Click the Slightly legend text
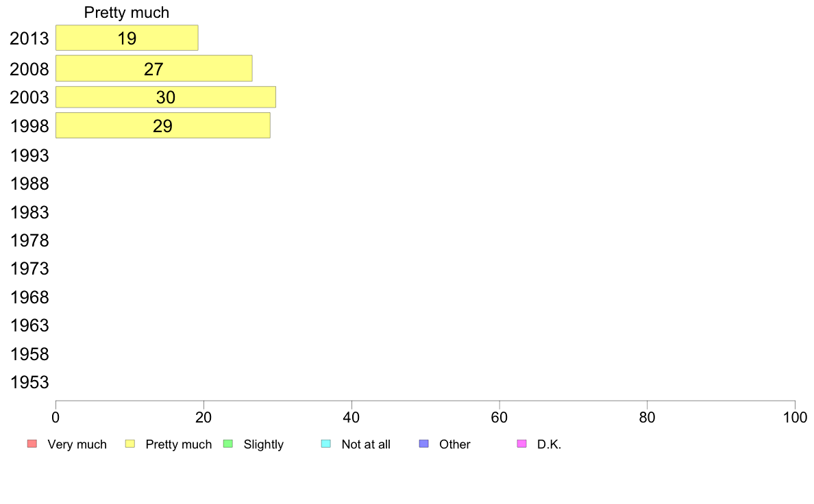Viewport: 814px width, 504px height. click(x=264, y=444)
